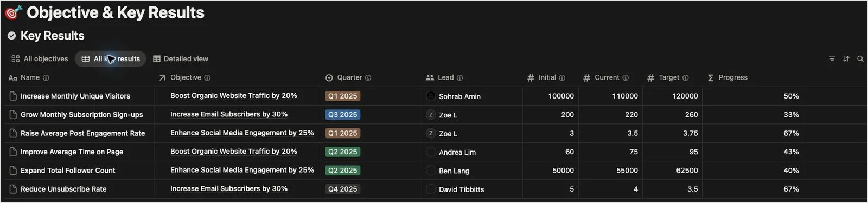The width and height of the screenshot is (868, 203).
Task: Click Progress value 50%
Action: (791, 96)
